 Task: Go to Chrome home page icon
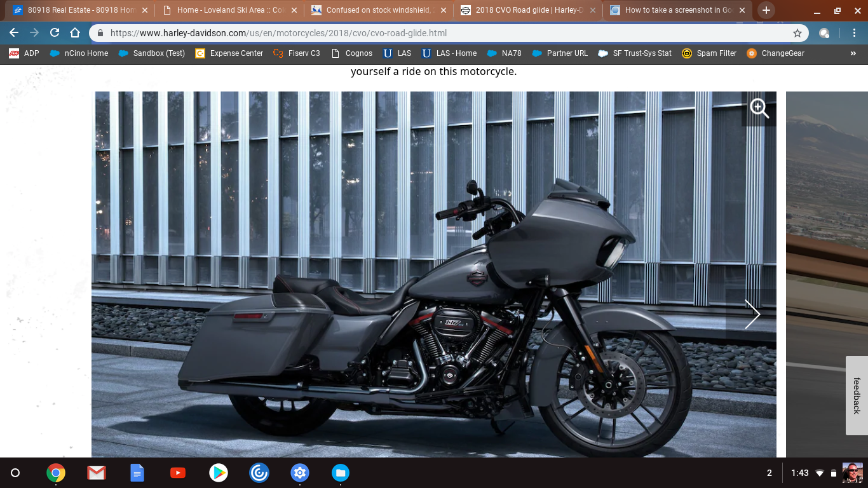coord(75,33)
